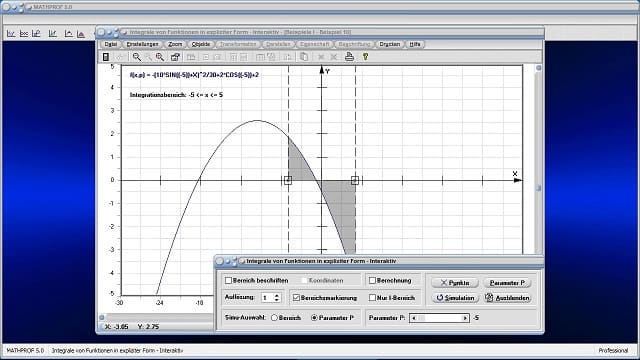The height and width of the screenshot is (360, 640).
Task: Click the Integrationsbereich label in the graph
Action: point(176,95)
